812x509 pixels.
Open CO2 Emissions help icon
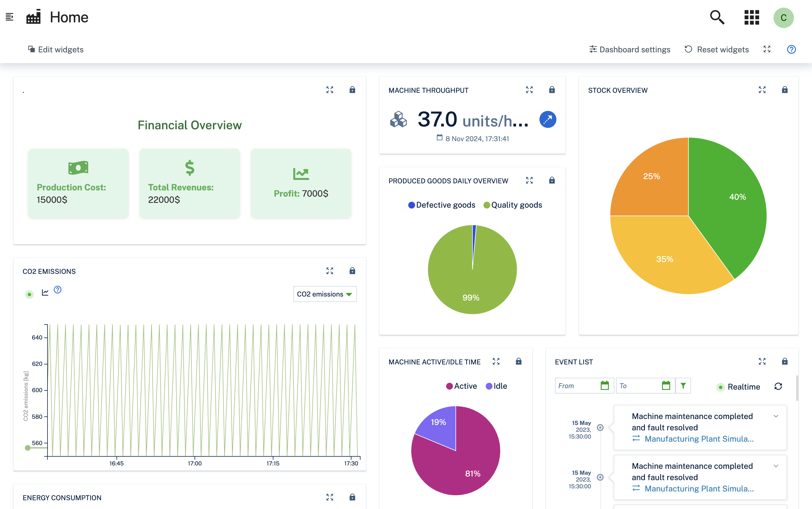(57, 289)
